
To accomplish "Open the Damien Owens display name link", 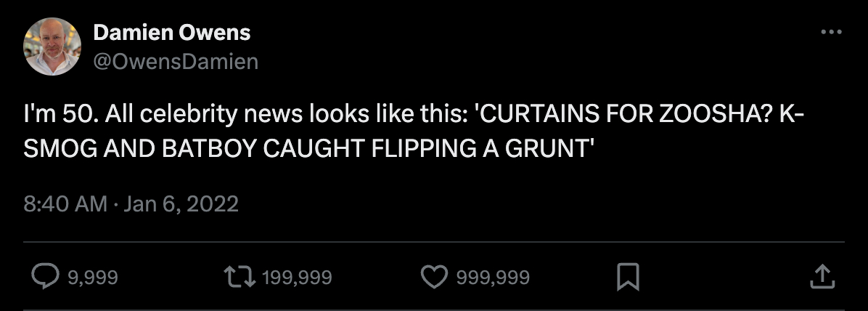I will coord(172,33).
